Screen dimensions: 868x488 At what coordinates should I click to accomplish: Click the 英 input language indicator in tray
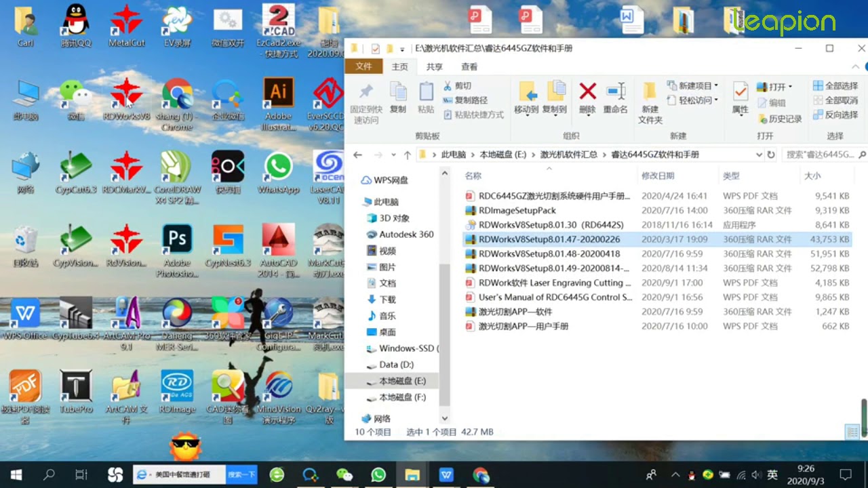tap(772, 474)
